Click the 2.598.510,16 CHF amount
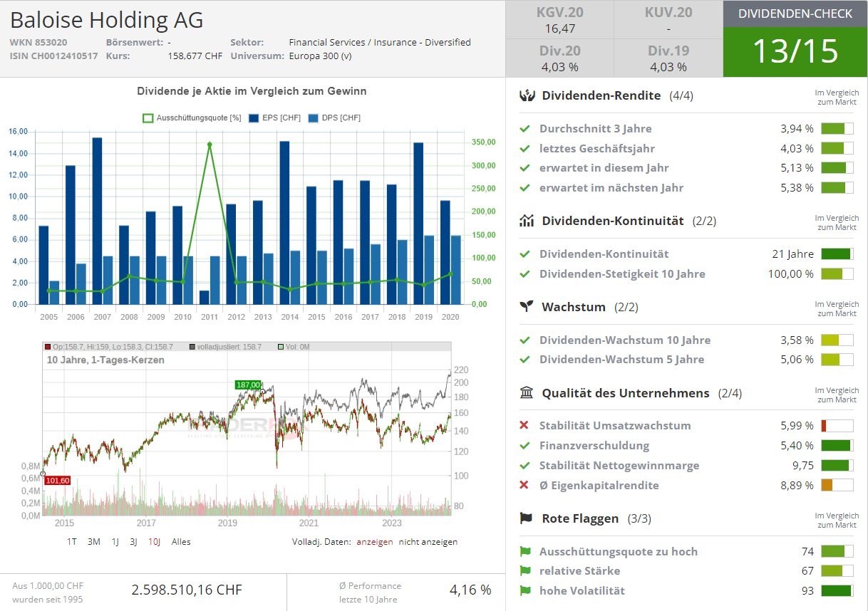The image size is (868, 611). [187, 590]
